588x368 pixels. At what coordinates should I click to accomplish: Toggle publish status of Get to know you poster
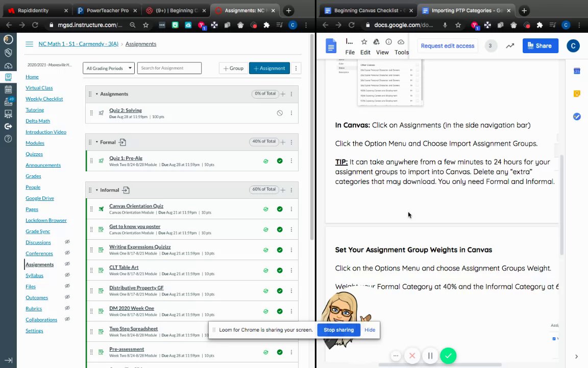tap(280, 229)
